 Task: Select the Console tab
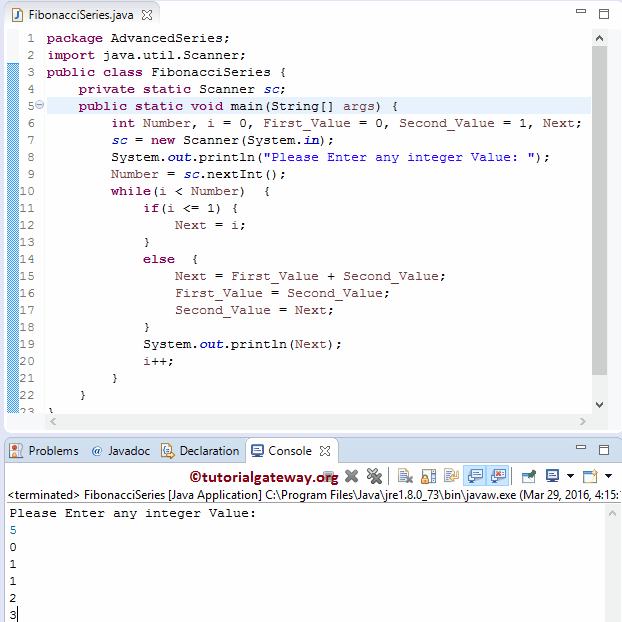click(x=290, y=451)
